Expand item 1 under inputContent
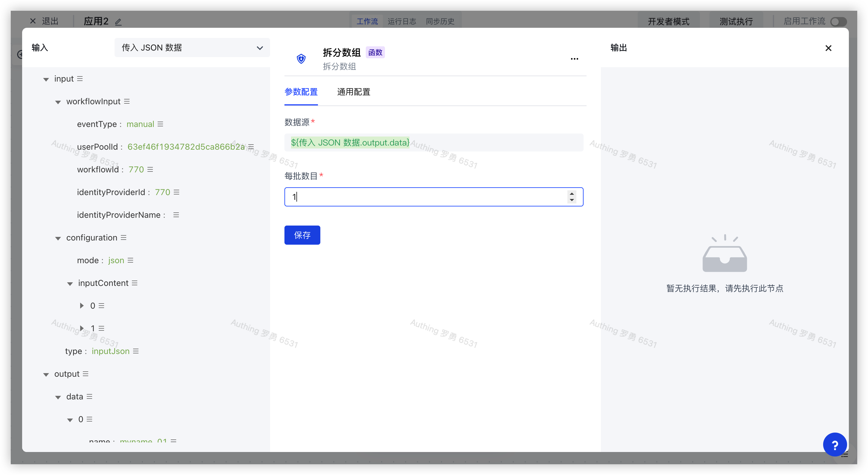The height and width of the screenshot is (475, 868). coord(82,328)
